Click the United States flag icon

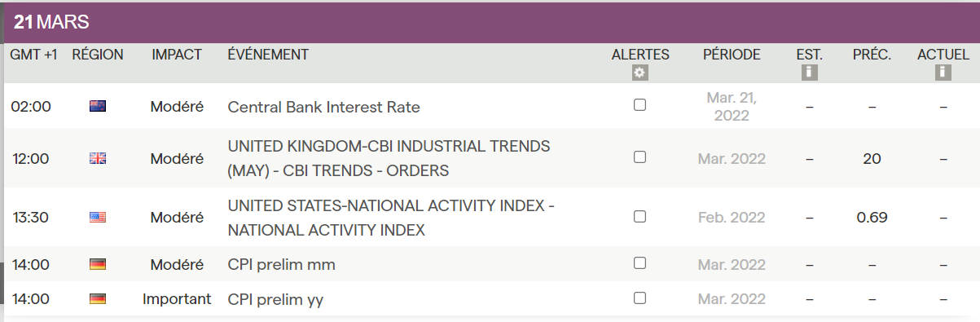pyautogui.click(x=98, y=218)
